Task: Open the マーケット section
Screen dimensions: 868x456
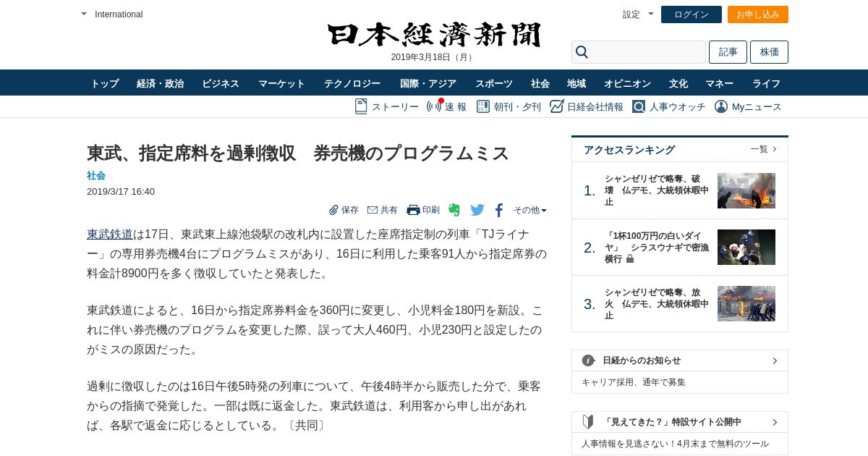Action: [281, 83]
